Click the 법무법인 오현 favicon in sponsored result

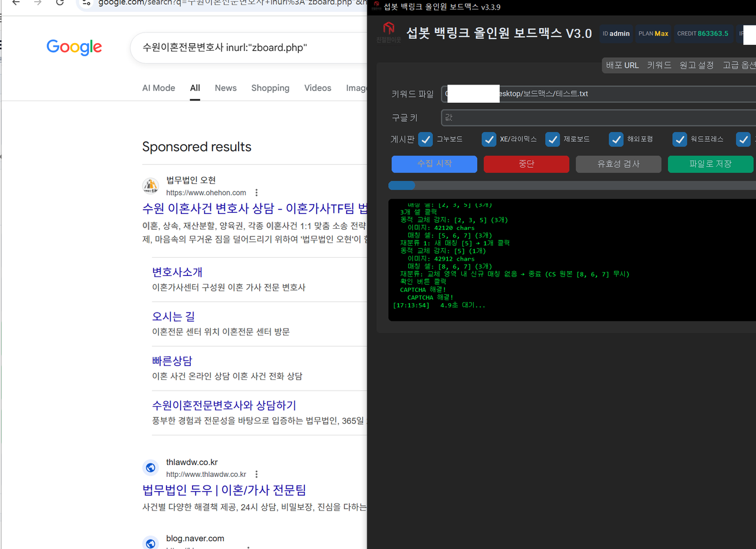(151, 186)
